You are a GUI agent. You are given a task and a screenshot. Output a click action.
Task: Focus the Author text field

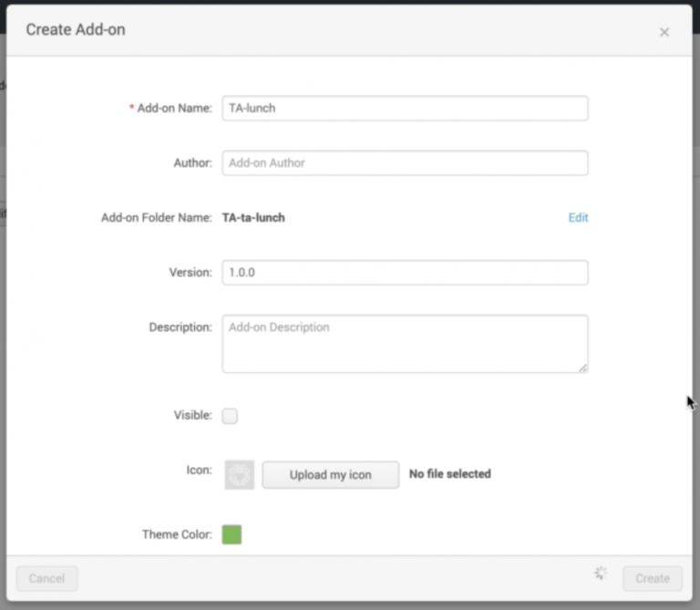pyautogui.click(x=405, y=163)
